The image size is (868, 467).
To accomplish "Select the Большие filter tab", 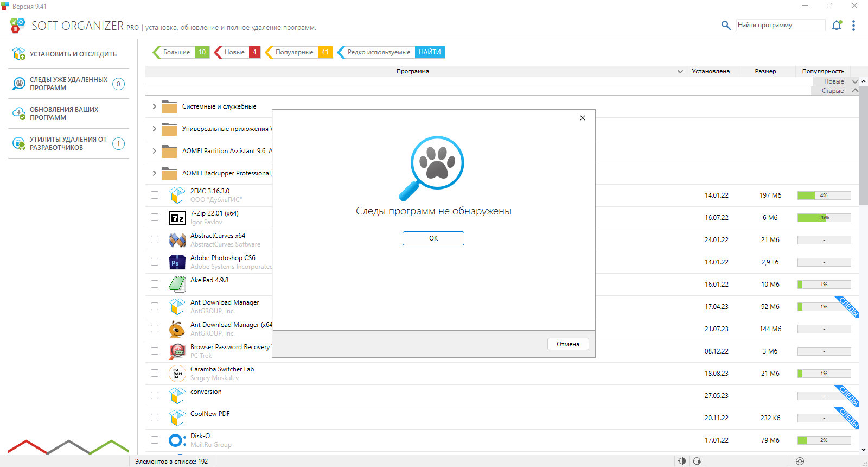I will 181,52.
